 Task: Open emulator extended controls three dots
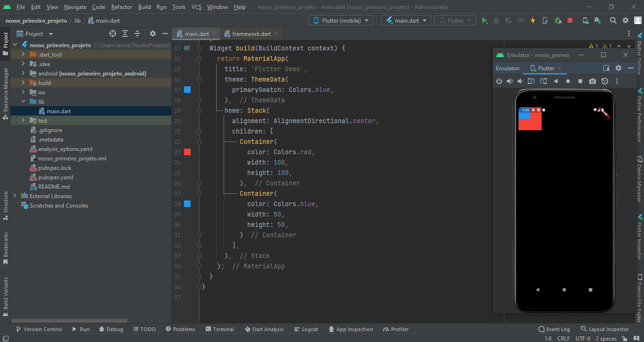(x=617, y=81)
